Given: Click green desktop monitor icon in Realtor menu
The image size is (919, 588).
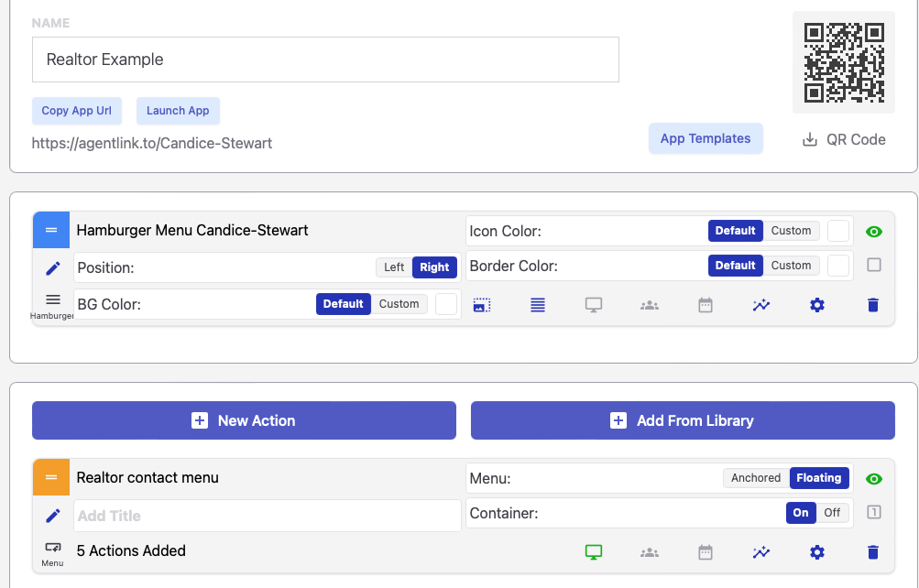Looking at the screenshot, I should (594, 552).
